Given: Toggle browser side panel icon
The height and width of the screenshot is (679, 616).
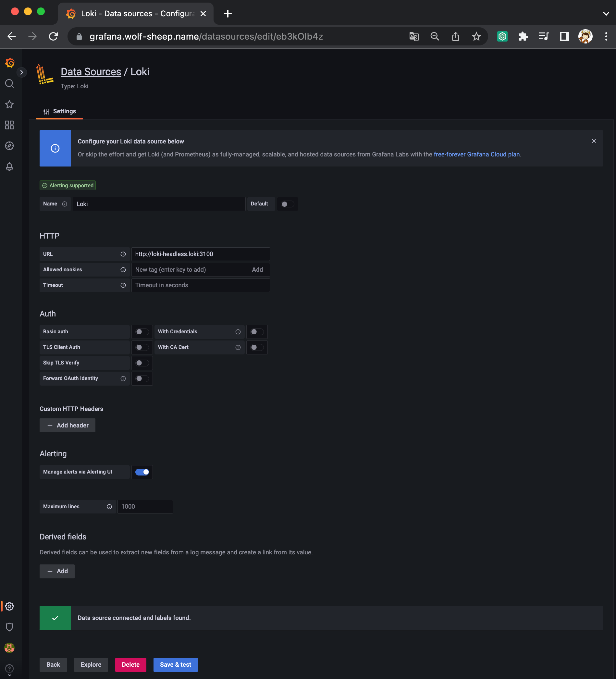Looking at the screenshot, I should [x=564, y=36].
